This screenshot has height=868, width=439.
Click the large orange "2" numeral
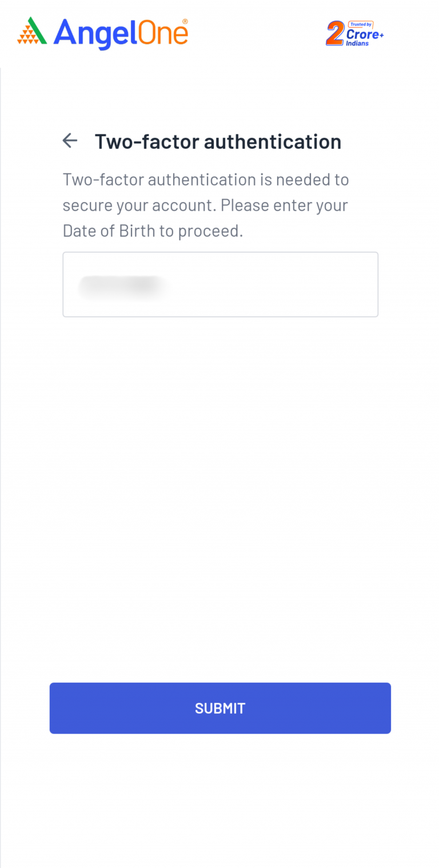point(335,34)
